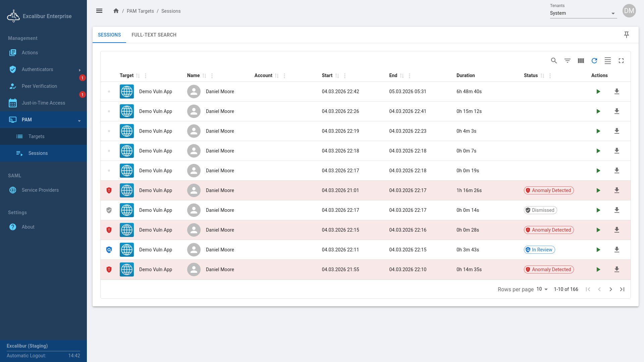The image size is (644, 362).
Task: Click the table search magnifier icon
Action: point(554,61)
